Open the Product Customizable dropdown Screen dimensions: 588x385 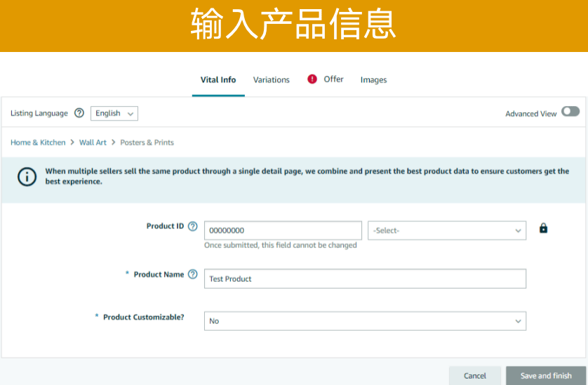coord(365,321)
